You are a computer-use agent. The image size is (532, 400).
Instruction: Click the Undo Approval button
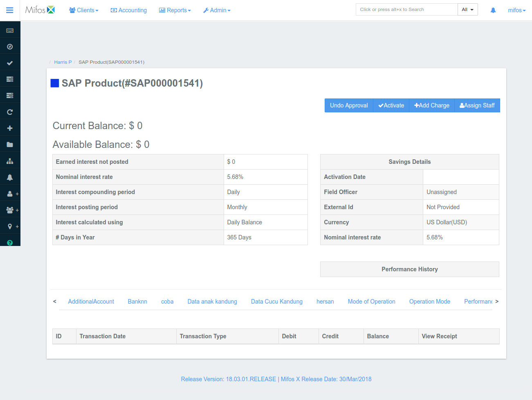(348, 105)
